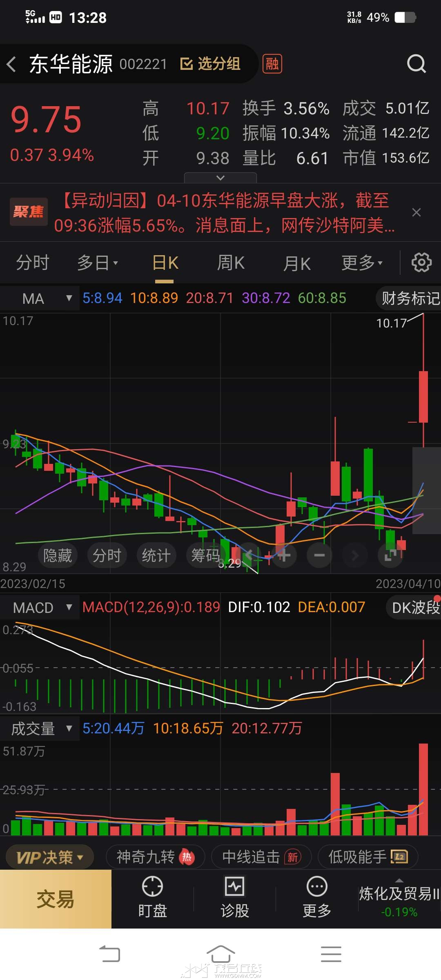Tap Android back navigation button
This screenshot has width=441, height=980.
110,954
